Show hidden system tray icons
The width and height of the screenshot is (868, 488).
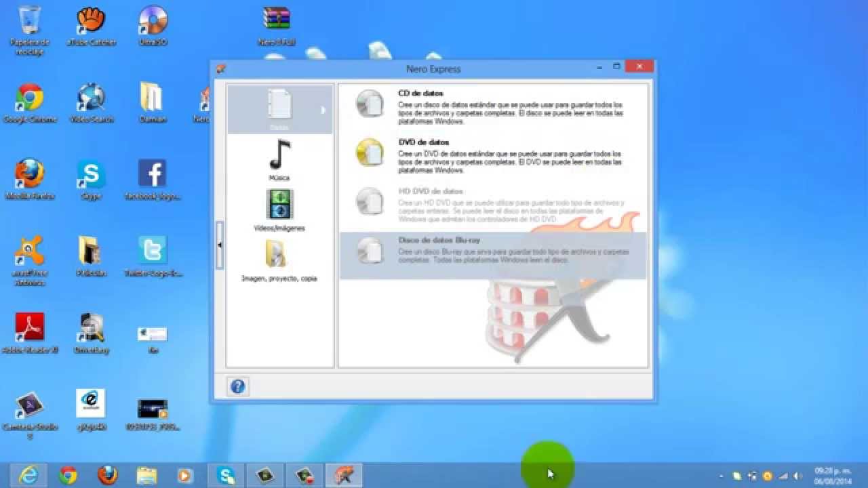click(x=722, y=476)
